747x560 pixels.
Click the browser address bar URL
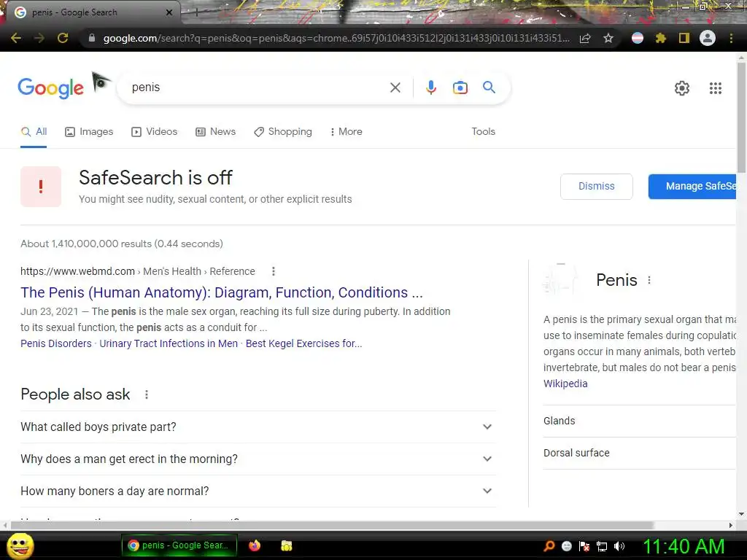point(336,38)
